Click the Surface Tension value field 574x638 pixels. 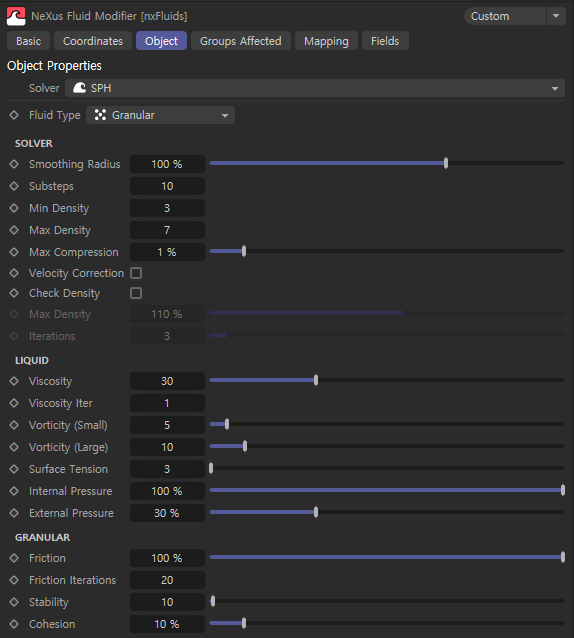click(167, 469)
